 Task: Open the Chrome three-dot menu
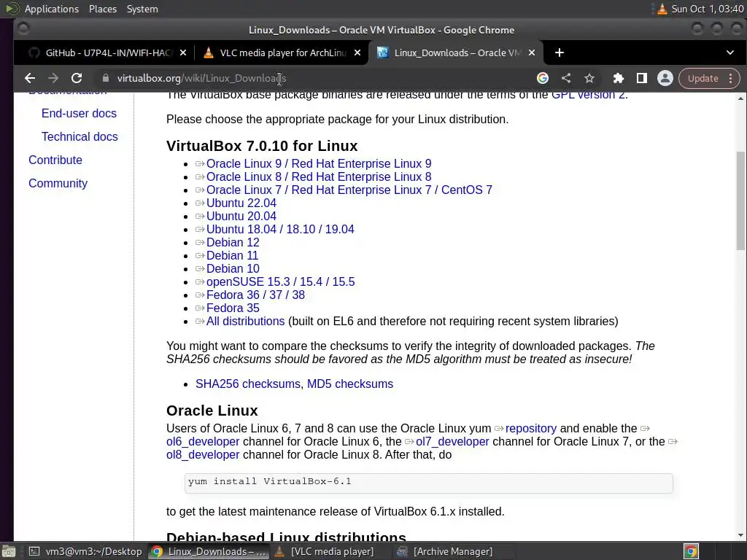(731, 78)
